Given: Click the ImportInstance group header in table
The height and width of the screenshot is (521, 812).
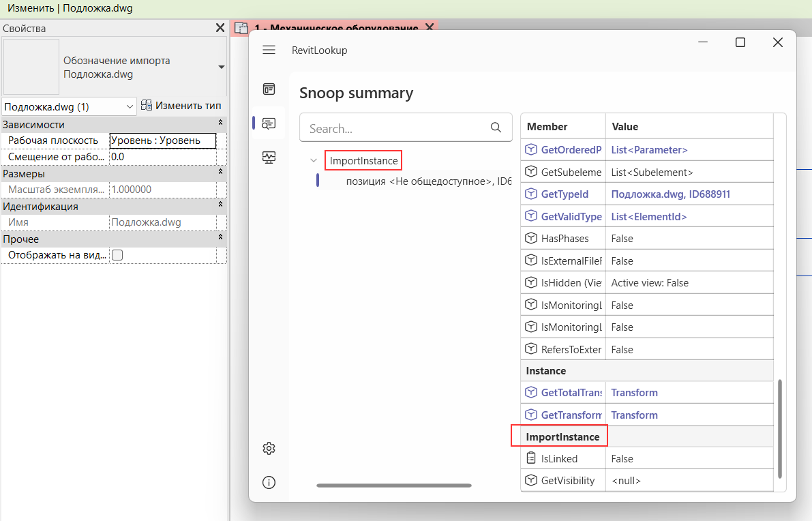Looking at the screenshot, I should point(647,436).
